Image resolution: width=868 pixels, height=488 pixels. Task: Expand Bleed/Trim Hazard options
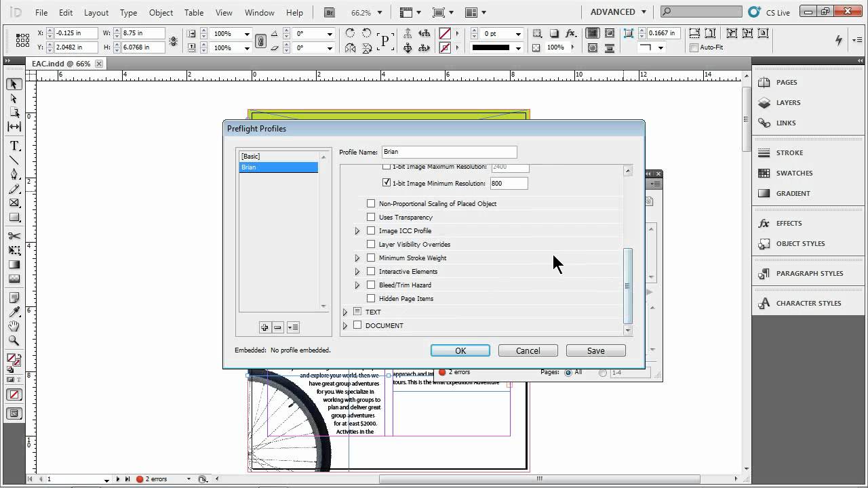357,285
